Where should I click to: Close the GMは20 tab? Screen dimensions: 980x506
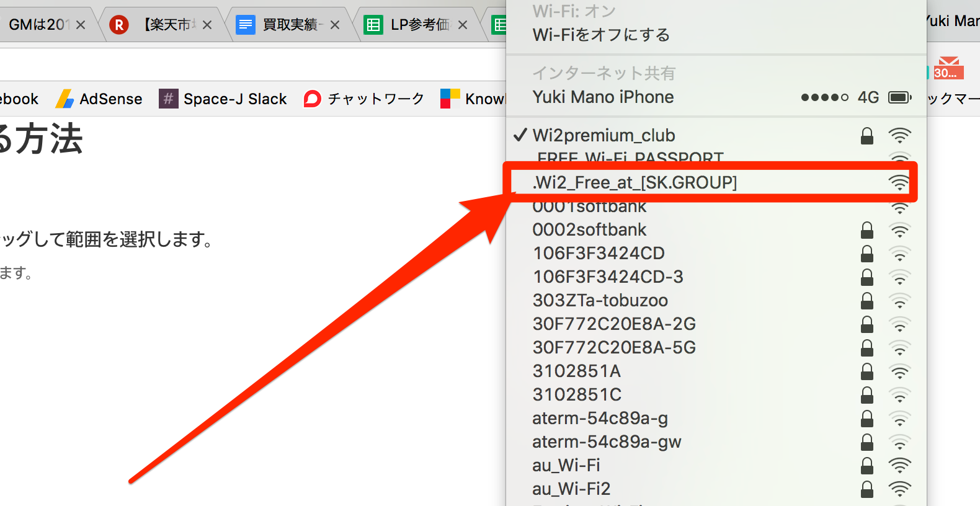(81, 25)
